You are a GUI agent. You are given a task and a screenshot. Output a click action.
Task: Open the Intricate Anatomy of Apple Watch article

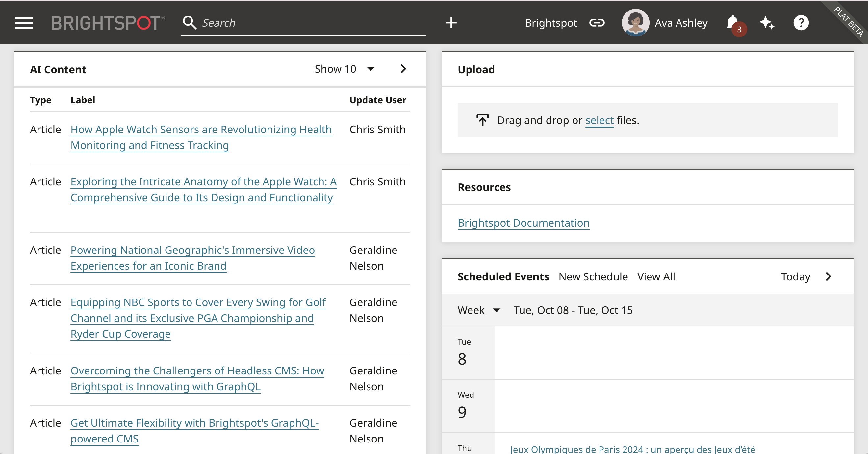coord(204,189)
